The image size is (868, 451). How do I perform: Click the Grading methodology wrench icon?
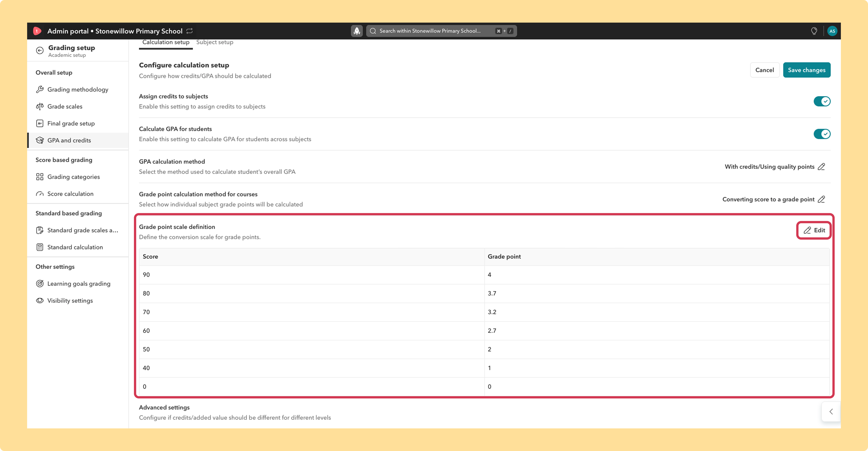coord(40,89)
